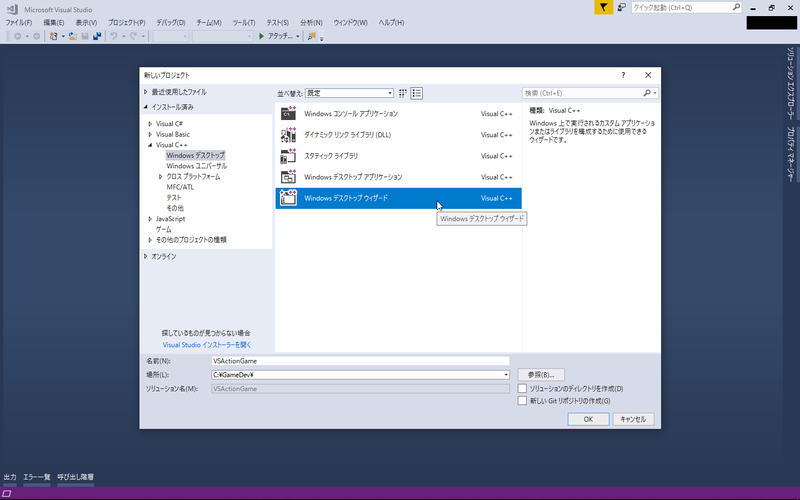
Task: Click Windows デスクトップ ウィザード template icon
Action: [288, 198]
